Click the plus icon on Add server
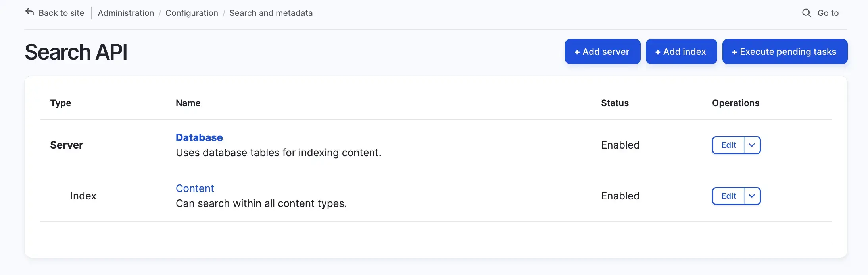This screenshot has width=868, height=275. point(577,52)
